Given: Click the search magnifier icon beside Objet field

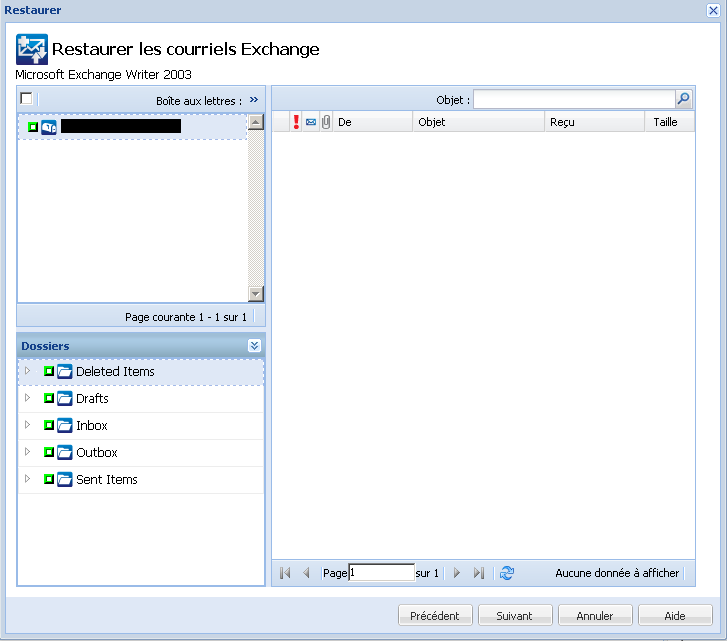Looking at the screenshot, I should coord(684,99).
